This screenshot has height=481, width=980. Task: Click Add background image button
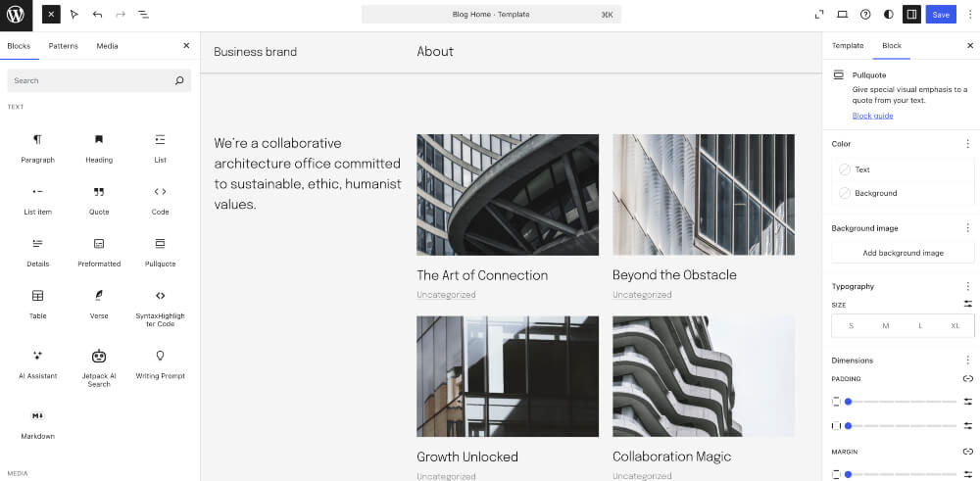click(x=903, y=253)
